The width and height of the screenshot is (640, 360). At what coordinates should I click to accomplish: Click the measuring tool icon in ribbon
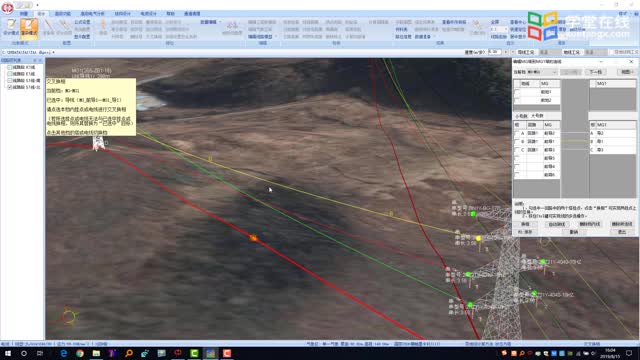pyautogui.click(x=48, y=26)
